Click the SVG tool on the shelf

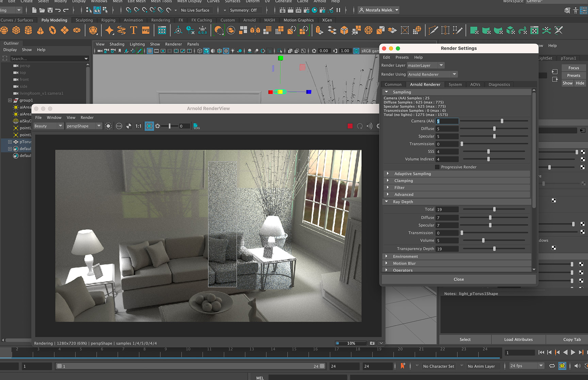[146, 30]
